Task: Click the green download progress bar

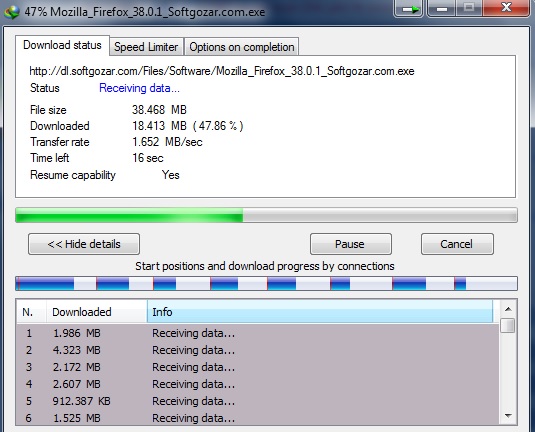Action: click(x=266, y=215)
